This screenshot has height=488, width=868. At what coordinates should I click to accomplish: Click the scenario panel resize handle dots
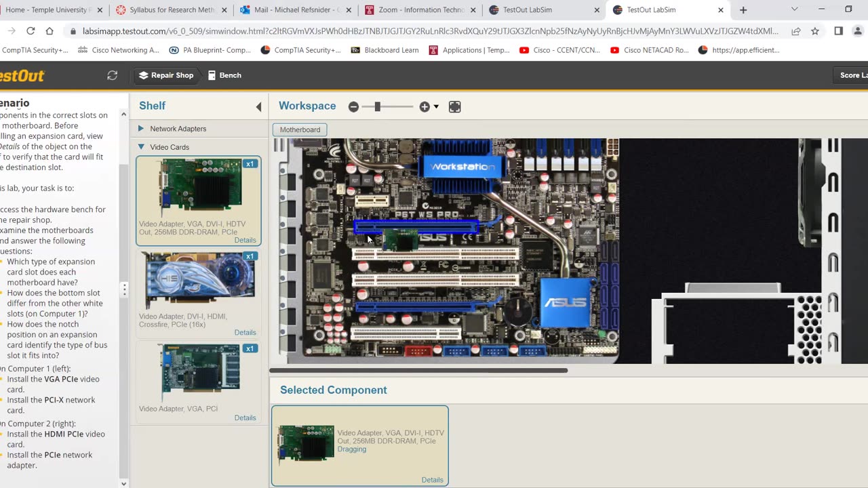click(124, 290)
